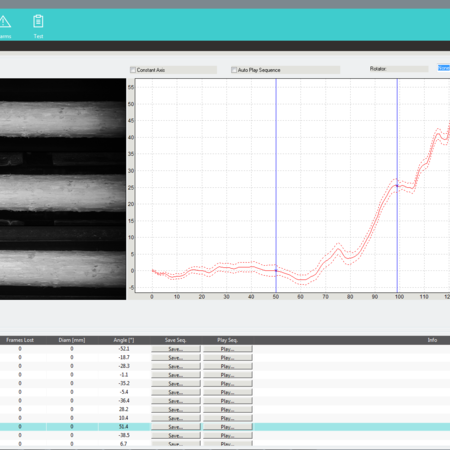
Task: Click Play button for angle 10.4 row
Action: pyautogui.click(x=228, y=418)
